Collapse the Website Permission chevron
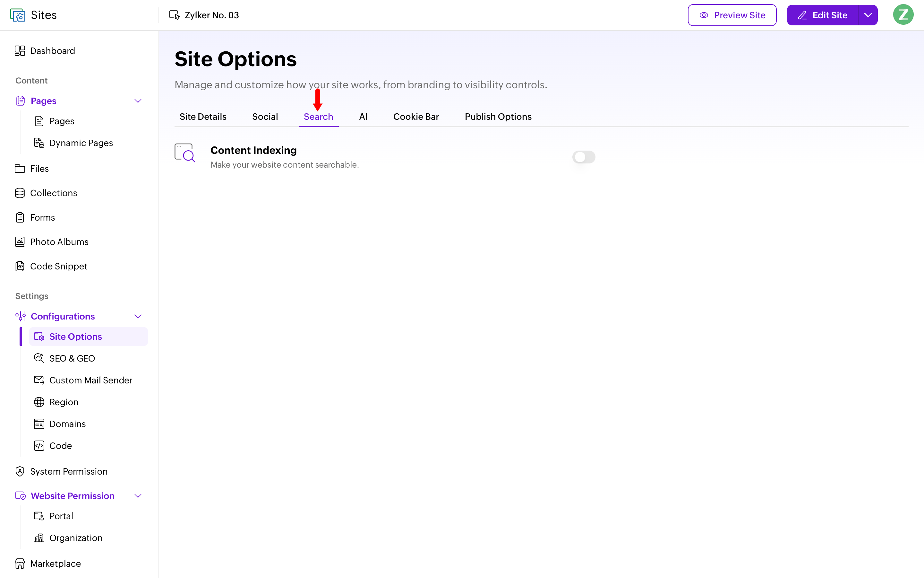The width and height of the screenshot is (924, 578). (138, 496)
